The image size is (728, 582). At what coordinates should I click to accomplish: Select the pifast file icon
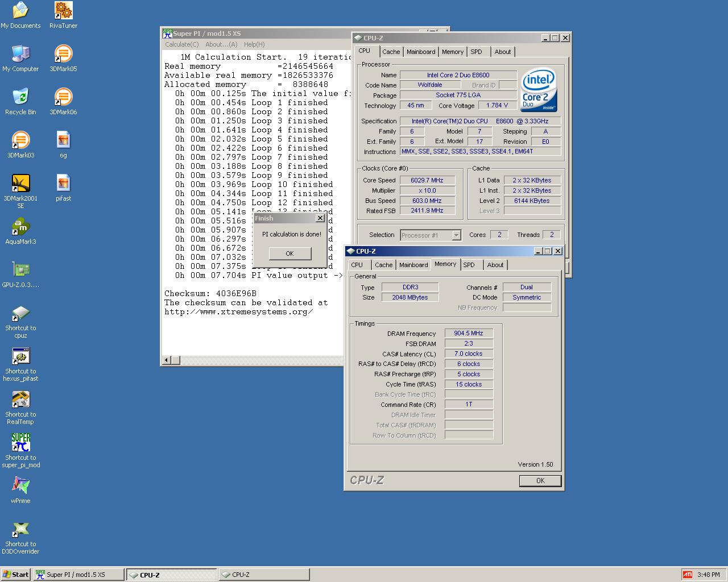[63, 188]
